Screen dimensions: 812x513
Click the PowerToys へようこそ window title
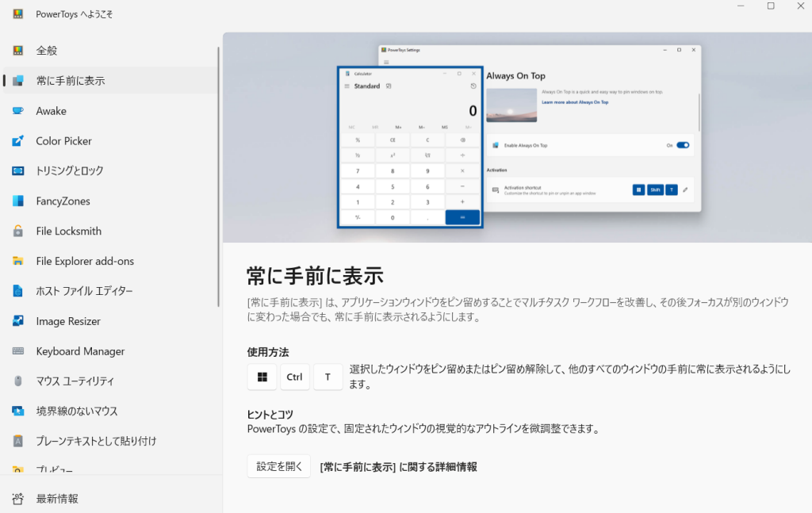[74, 14]
